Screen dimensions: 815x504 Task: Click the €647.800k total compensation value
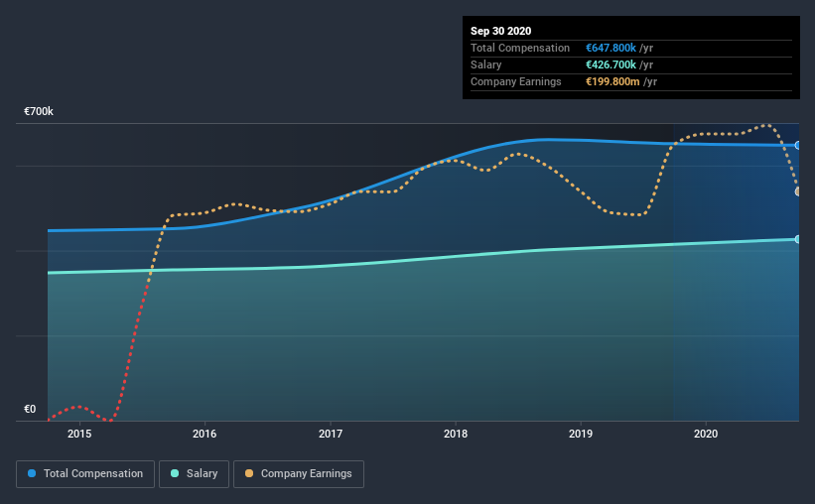pos(611,48)
